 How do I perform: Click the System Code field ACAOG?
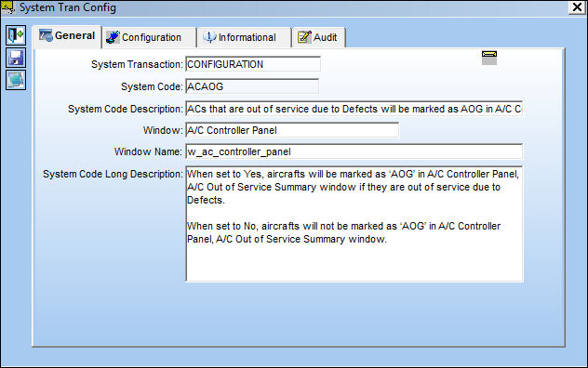[252, 86]
